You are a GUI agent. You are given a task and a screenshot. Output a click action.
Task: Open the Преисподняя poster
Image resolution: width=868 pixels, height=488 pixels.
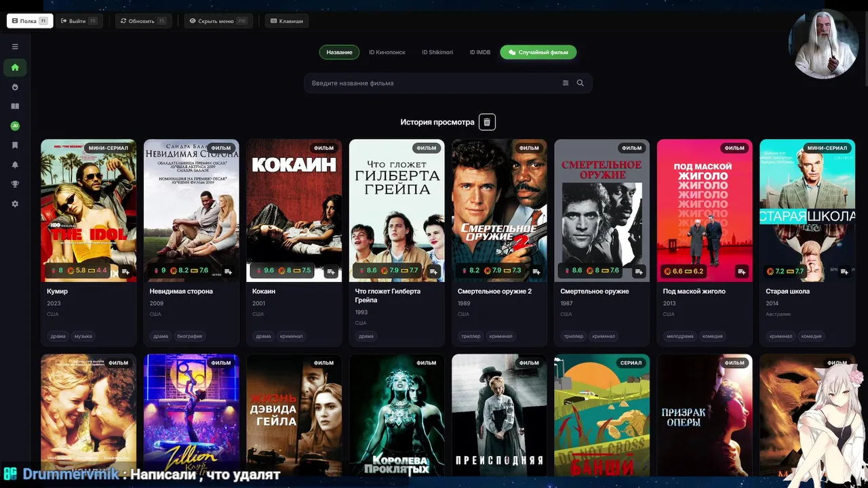click(499, 415)
